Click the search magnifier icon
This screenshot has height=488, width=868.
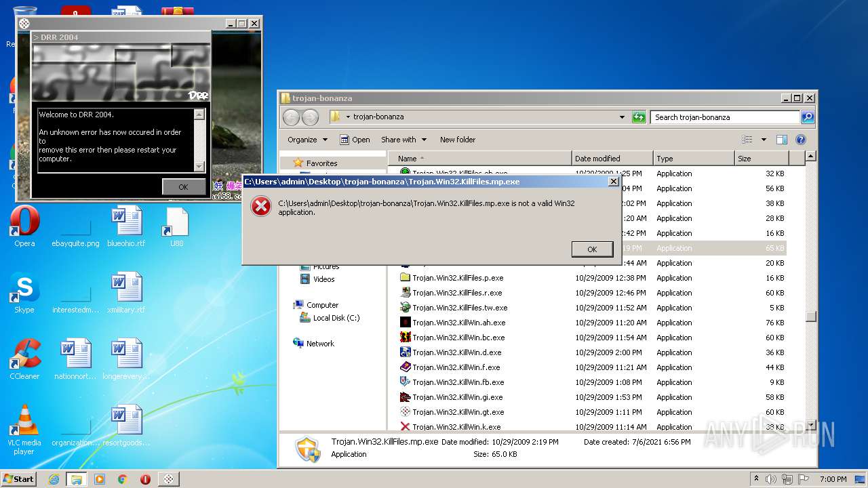coord(808,117)
